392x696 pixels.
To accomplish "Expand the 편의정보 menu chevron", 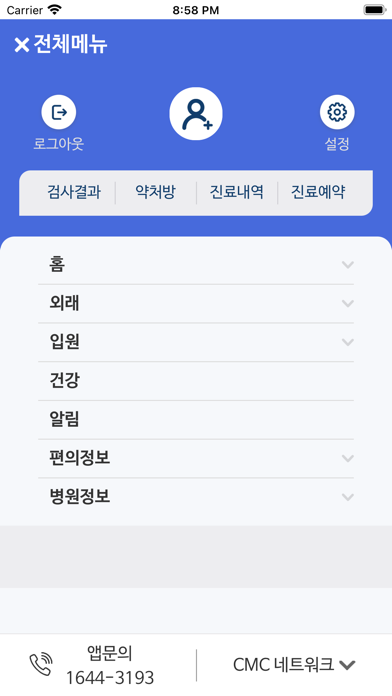I will point(348,458).
